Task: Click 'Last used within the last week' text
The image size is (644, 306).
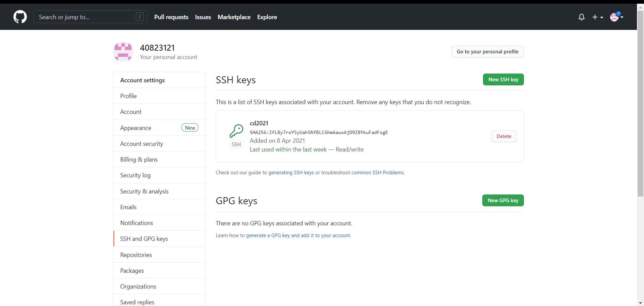Action: (x=288, y=149)
